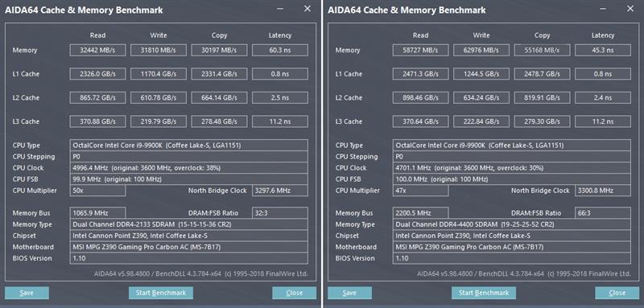Screen dimensions: 644x308
Task: Minimize the right AIDA64 window
Action: tap(603, 9)
